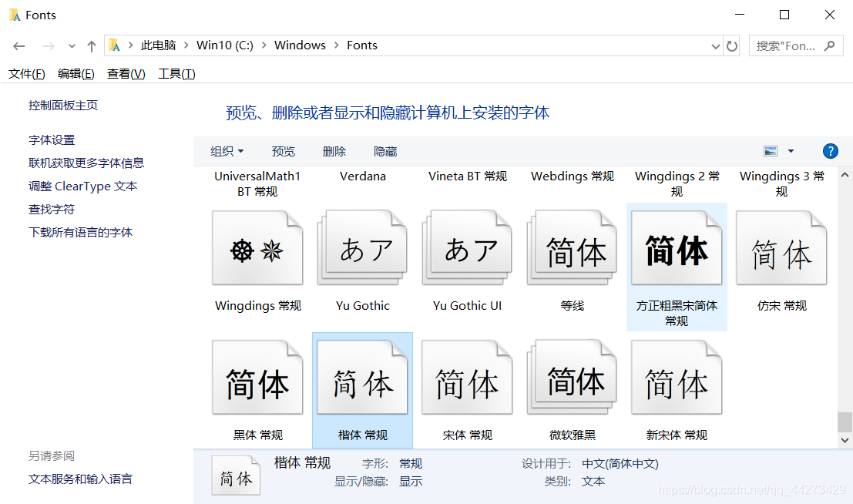Click the Fonts folder icon in address bar

pyautogui.click(x=114, y=45)
